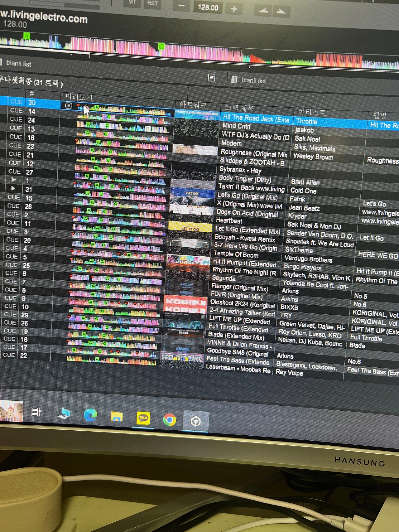This screenshot has height=532, width=399.
Task: Sort by the 아티스트 column header
Action: [x=312, y=112]
